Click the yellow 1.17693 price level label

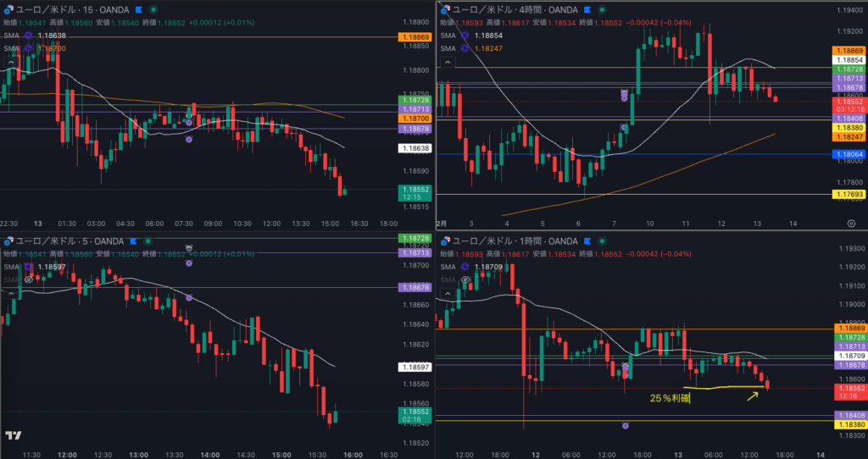(x=849, y=195)
